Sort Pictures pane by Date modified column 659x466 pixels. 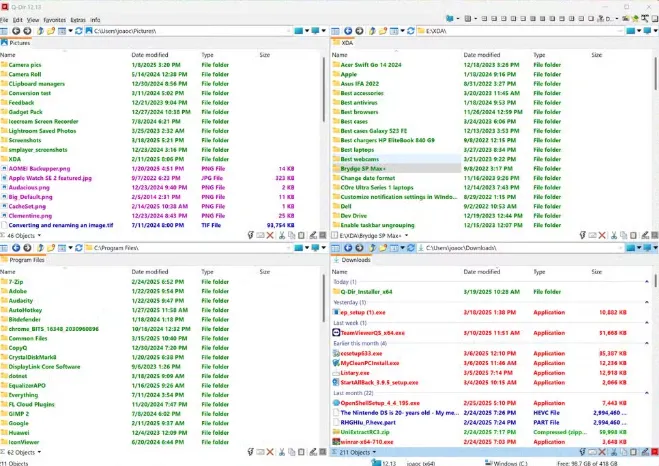(150, 55)
